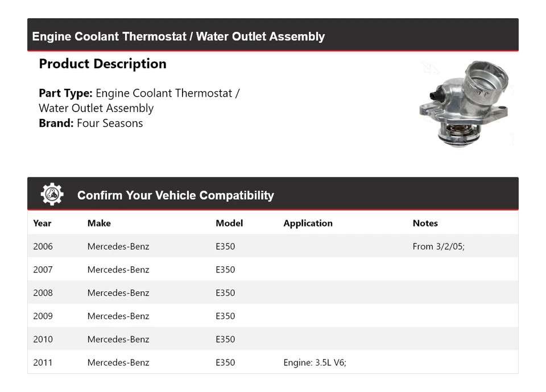Click the 'Part Type:' label
546x392 pixels.
point(65,93)
